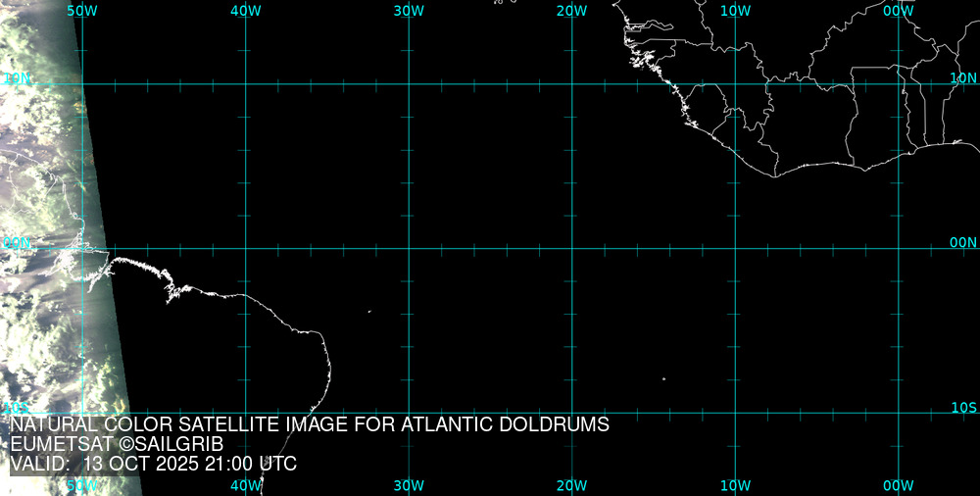980x496 pixels.
Task: Click the 20W longitude label at top edge
Action: pyautogui.click(x=571, y=11)
